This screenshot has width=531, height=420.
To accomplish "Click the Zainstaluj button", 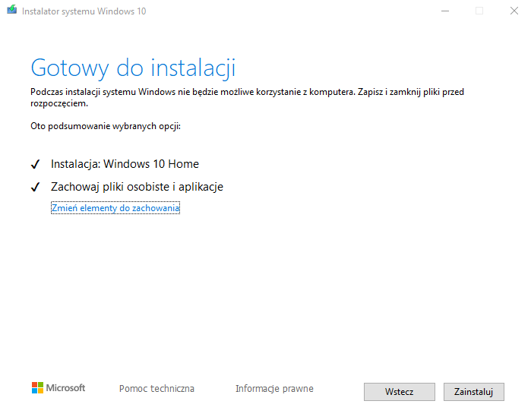I will (474, 392).
